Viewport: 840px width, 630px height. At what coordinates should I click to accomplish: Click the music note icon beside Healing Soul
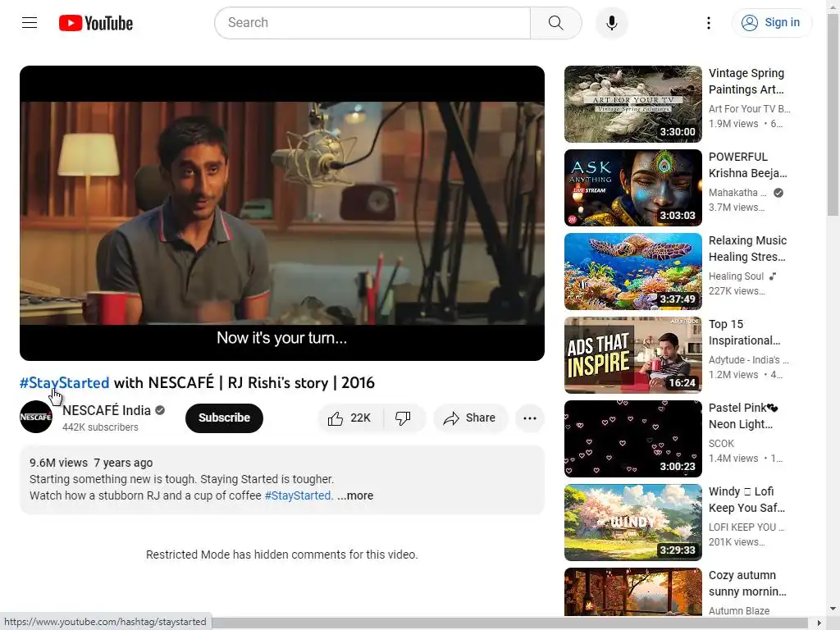773,276
